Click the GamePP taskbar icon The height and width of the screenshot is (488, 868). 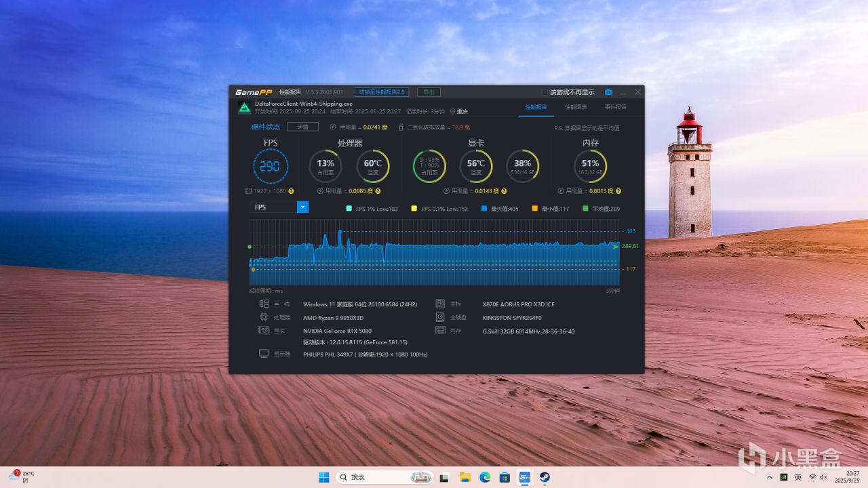click(x=524, y=477)
